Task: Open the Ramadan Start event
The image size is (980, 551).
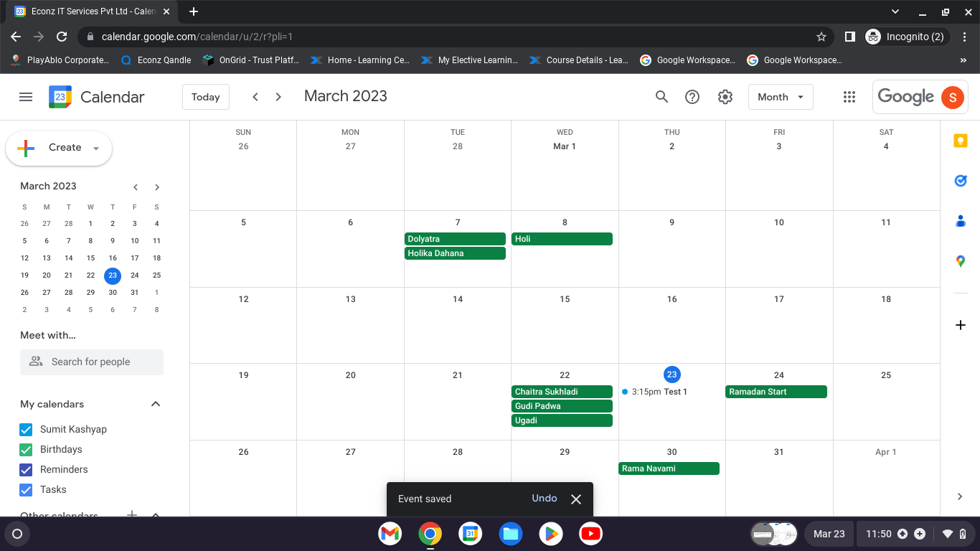Action: pos(776,392)
